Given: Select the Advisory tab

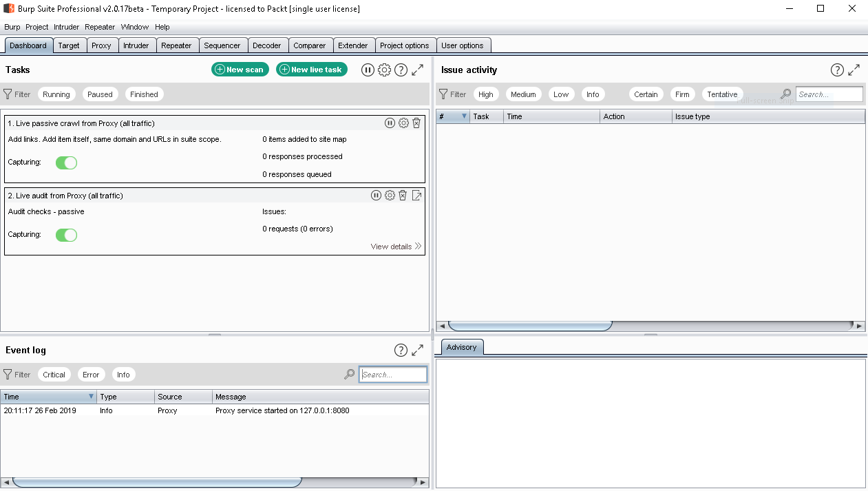Looking at the screenshot, I should coord(461,347).
